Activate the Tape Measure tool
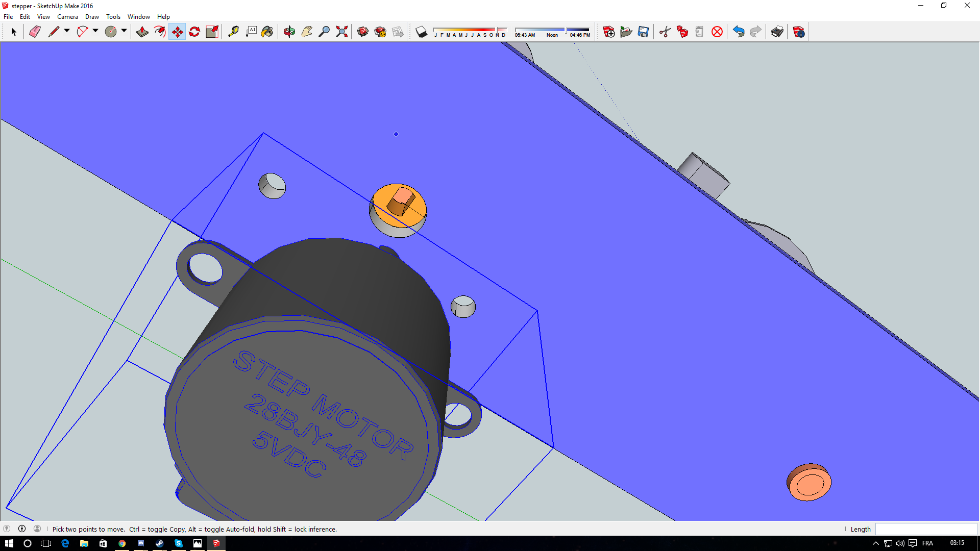980x551 pixels. coord(234,32)
